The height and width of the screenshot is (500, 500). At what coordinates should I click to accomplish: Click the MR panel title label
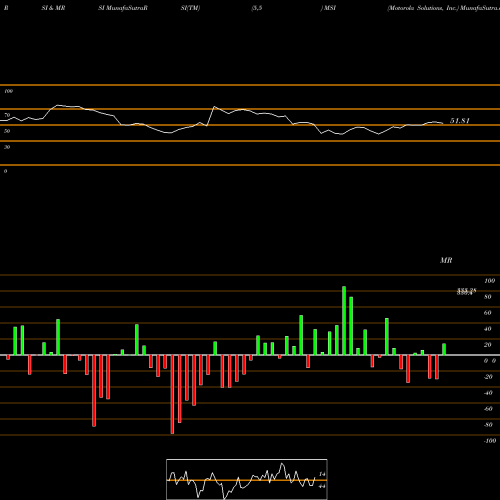446,260
